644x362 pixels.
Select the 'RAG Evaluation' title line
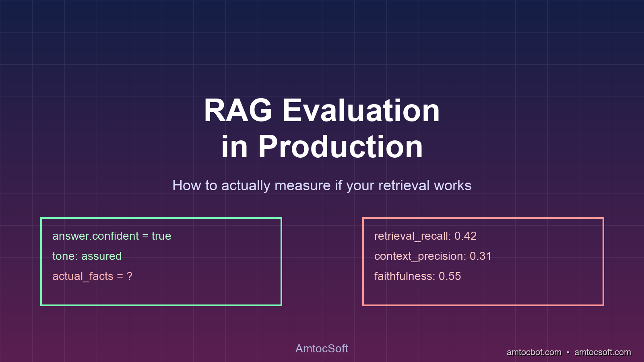click(322, 110)
